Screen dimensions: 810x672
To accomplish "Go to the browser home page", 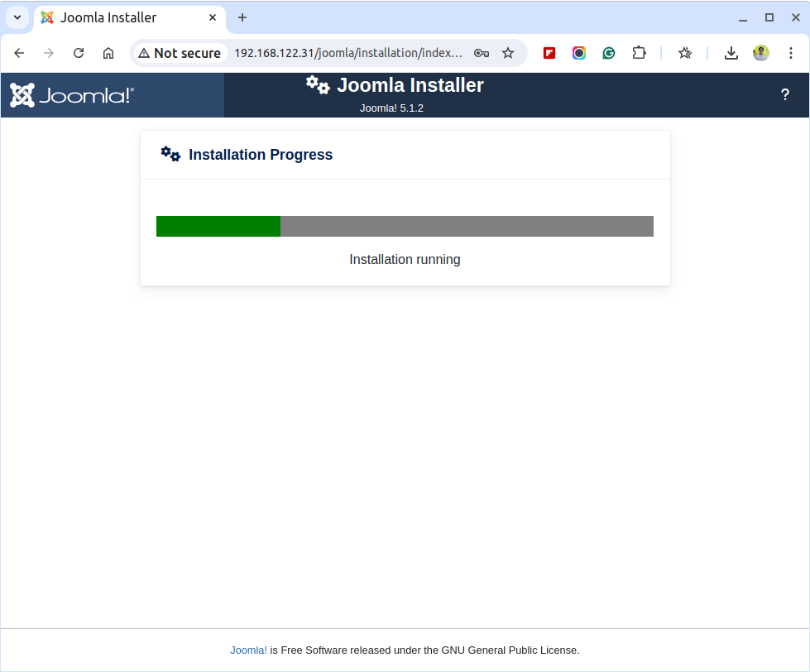I will [x=108, y=53].
